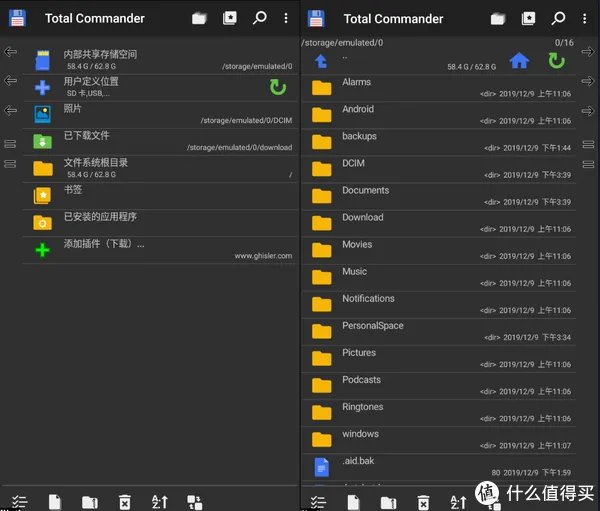Toggle selection of the Music folder icon
Image resolution: width=600 pixels, height=511 pixels.
(x=321, y=277)
